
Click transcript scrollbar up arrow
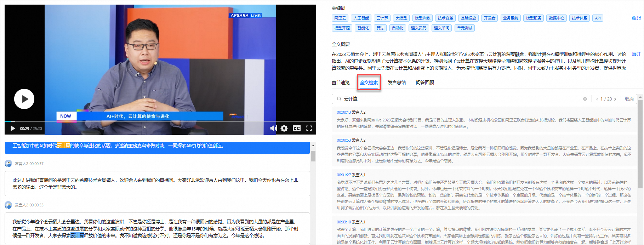[313, 146]
